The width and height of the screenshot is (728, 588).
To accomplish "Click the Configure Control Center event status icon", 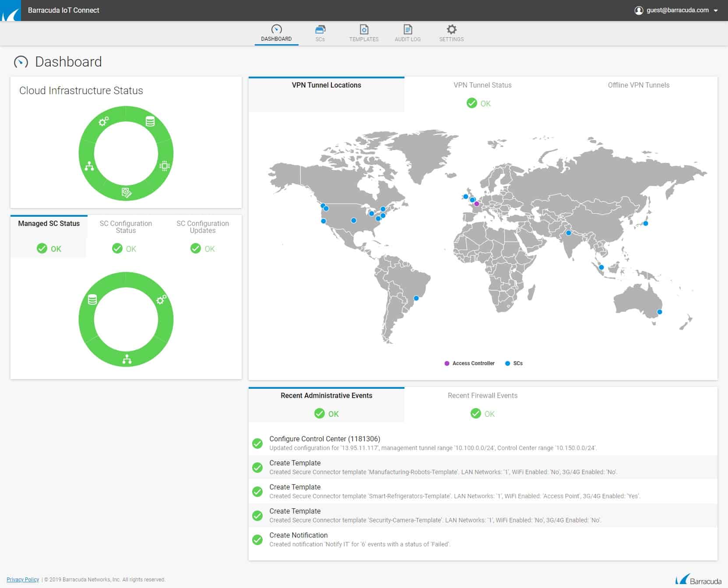I will [257, 443].
